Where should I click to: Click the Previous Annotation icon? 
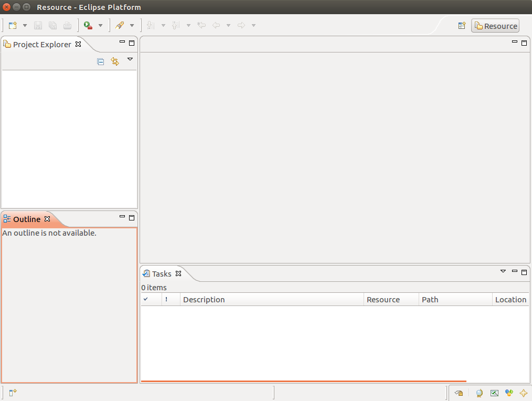(176, 26)
